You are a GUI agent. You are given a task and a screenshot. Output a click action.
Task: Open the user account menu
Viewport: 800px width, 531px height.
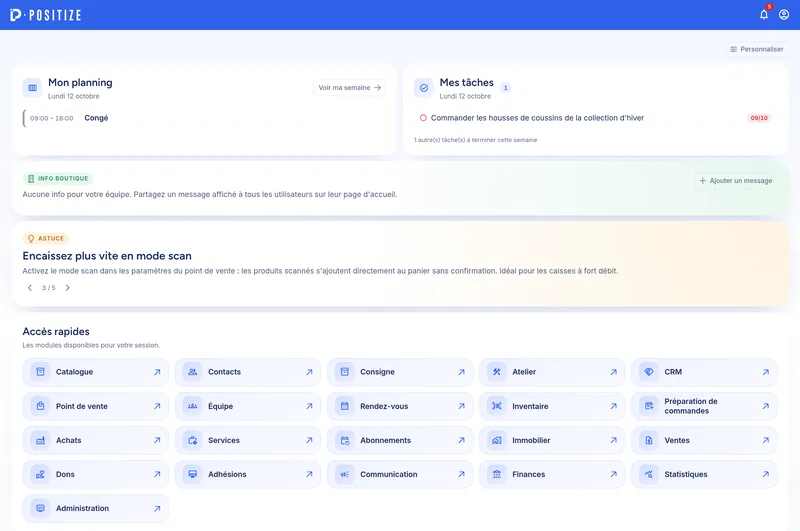click(784, 14)
